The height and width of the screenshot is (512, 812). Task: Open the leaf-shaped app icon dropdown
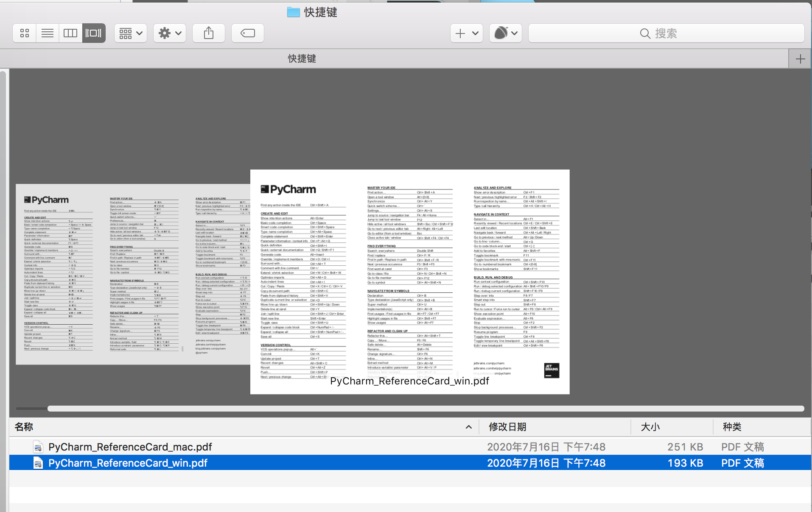coord(506,33)
